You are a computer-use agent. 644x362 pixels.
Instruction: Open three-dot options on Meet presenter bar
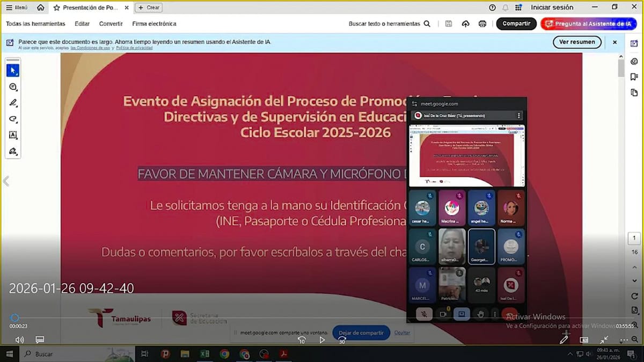(518, 115)
